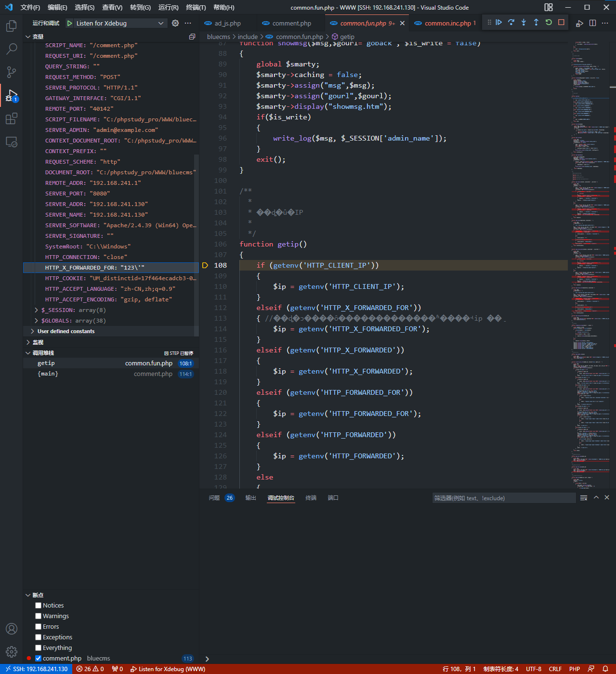This screenshot has height=674, width=616.
Task: Clear the debug console
Action: click(x=584, y=498)
